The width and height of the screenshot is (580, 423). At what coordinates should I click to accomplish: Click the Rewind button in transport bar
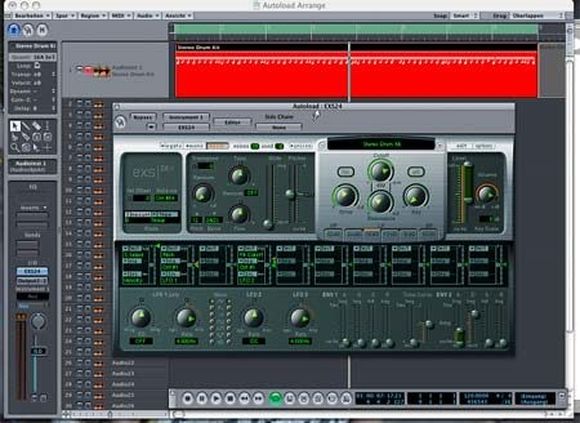[x=244, y=398]
